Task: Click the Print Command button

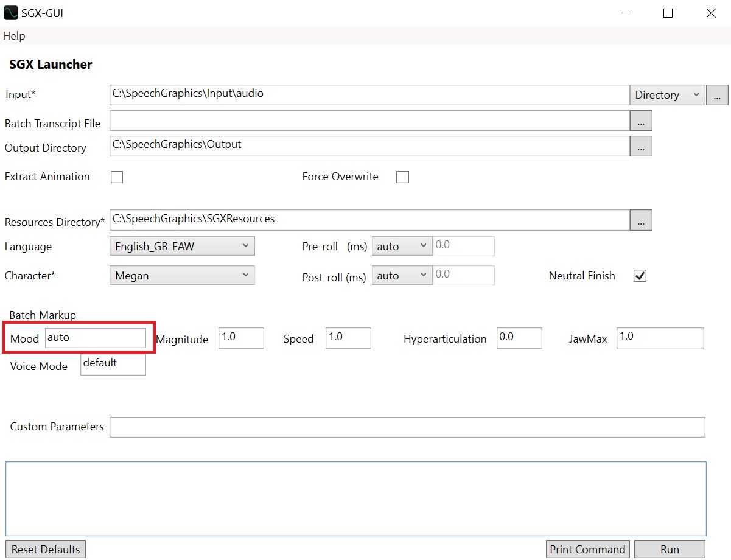Action: click(x=587, y=549)
